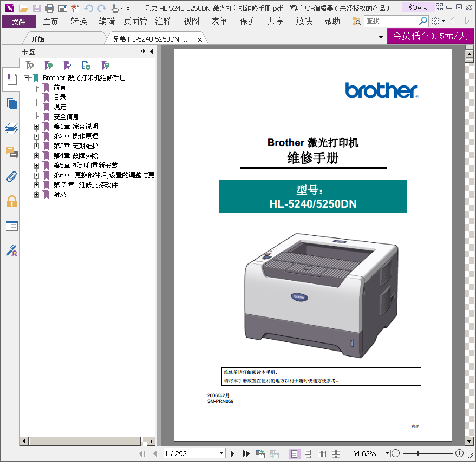Click the Foxit application logo icon
Screen dimensions: 476x462
point(10,8)
